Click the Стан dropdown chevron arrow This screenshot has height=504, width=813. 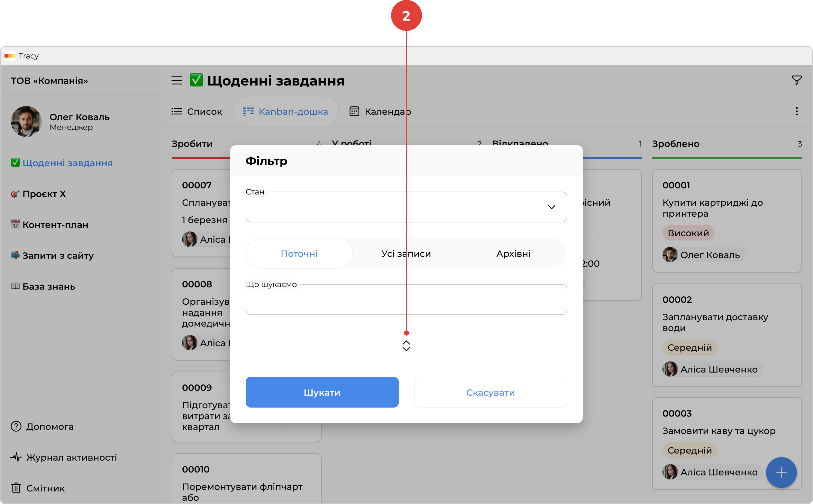552,207
